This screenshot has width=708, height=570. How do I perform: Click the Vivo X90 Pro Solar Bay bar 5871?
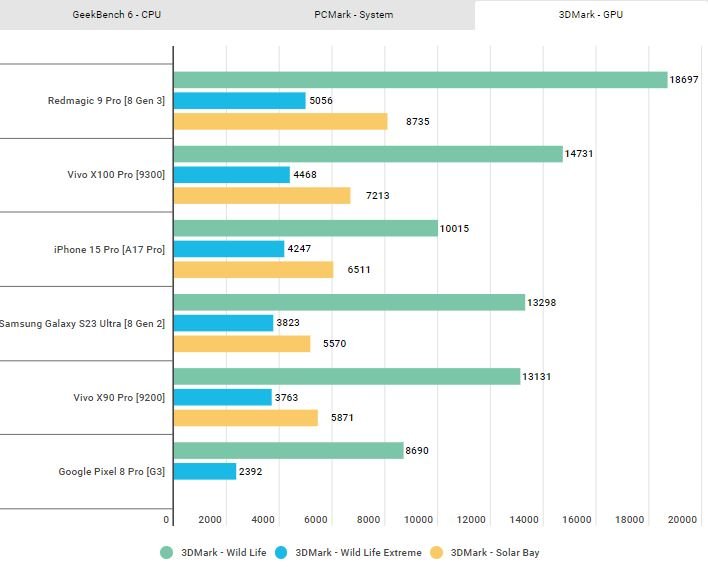[246, 418]
